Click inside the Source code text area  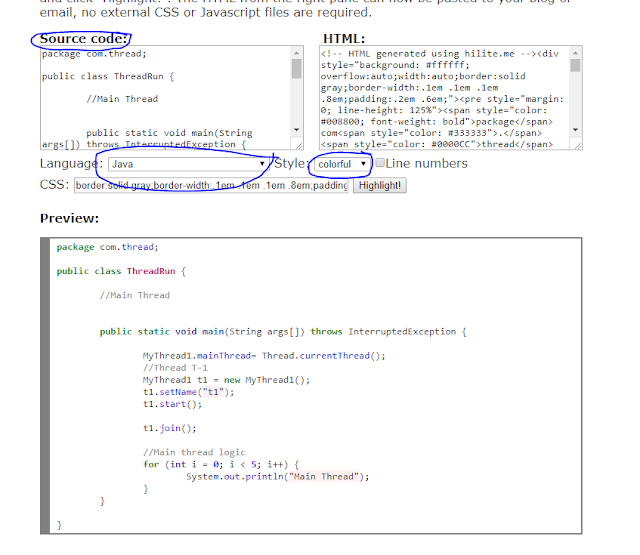tap(165, 98)
